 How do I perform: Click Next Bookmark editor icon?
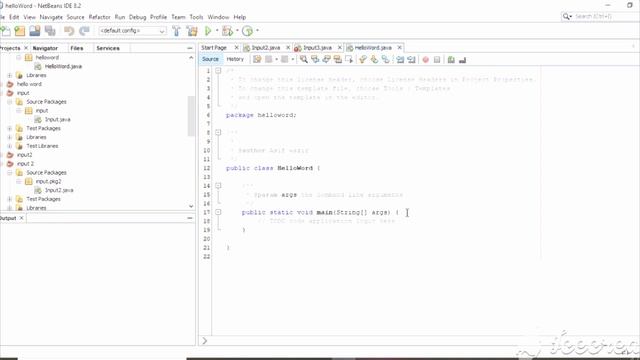click(374, 60)
